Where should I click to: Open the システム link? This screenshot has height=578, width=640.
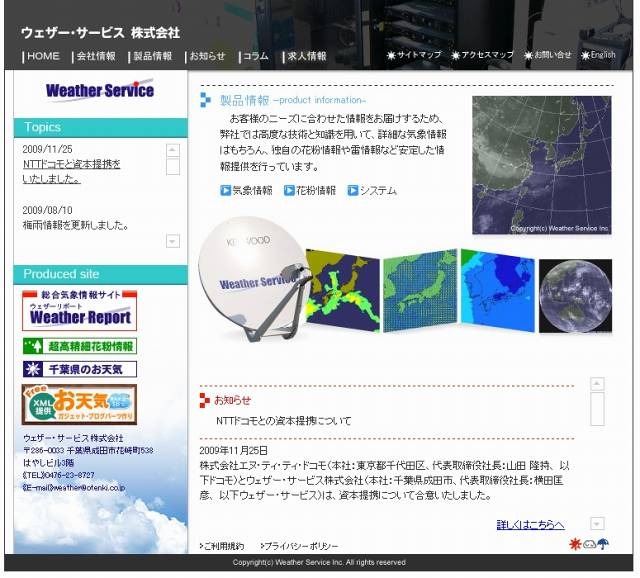click(378, 191)
